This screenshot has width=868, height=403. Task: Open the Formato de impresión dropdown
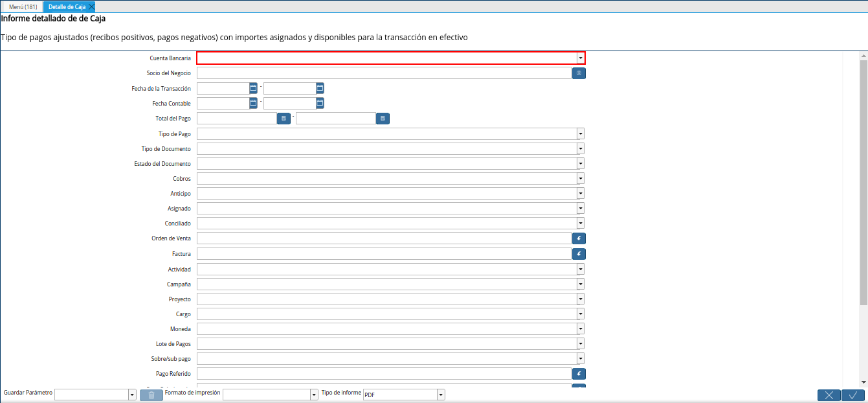pos(314,395)
